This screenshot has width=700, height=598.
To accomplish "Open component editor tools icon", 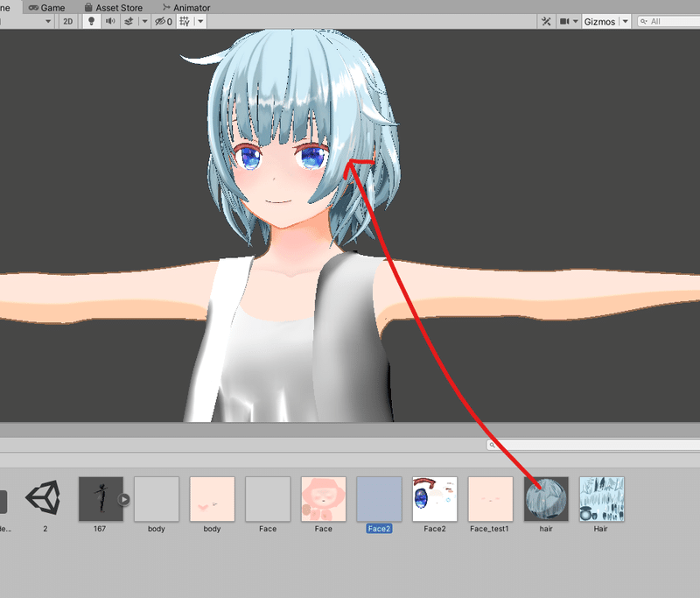I will (546, 21).
